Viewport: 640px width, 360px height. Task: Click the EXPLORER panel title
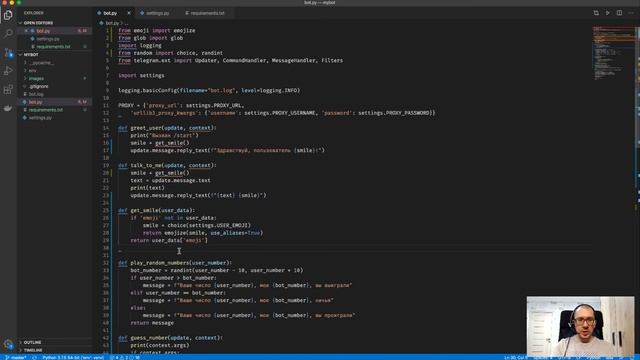(33, 13)
